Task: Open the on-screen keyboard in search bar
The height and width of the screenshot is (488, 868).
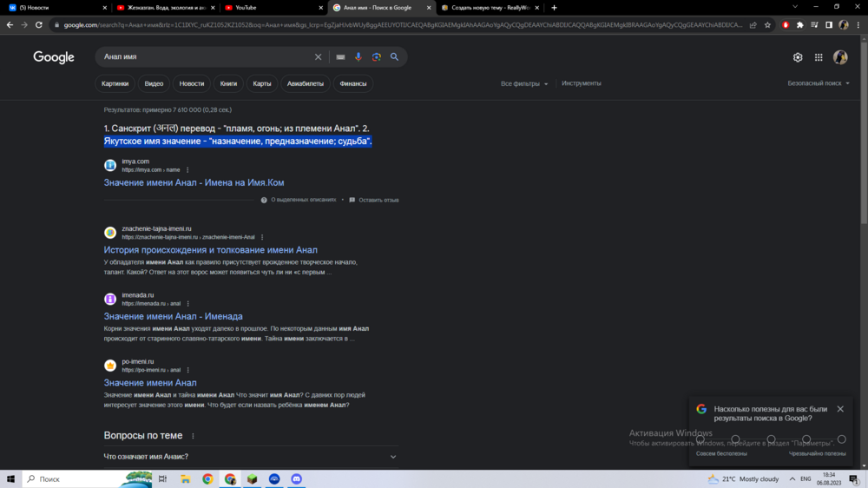Action: 340,57
